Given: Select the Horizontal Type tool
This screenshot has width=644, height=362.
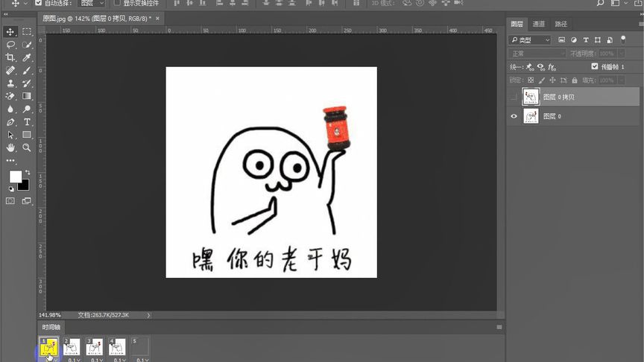Looking at the screenshot, I should pyautogui.click(x=27, y=122).
